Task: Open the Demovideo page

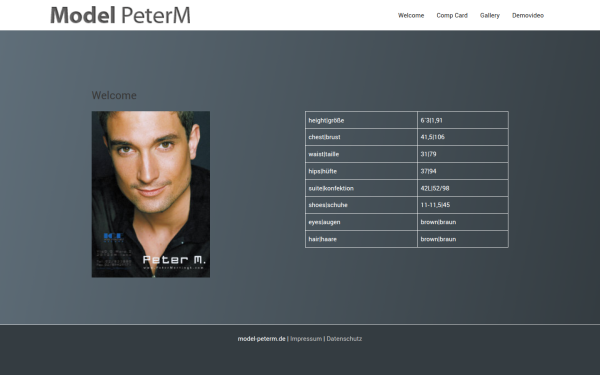Action: [528, 15]
